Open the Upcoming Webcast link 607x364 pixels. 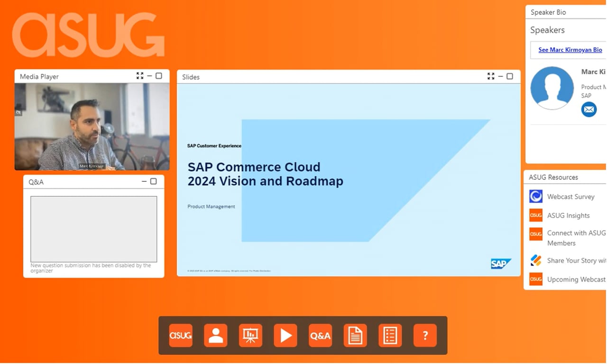pyautogui.click(x=576, y=280)
